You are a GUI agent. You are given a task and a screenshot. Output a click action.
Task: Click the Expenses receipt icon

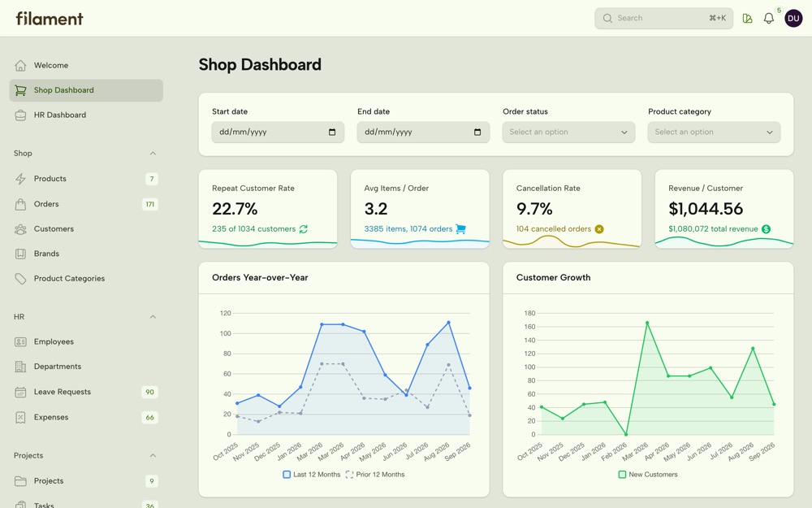[x=20, y=417]
